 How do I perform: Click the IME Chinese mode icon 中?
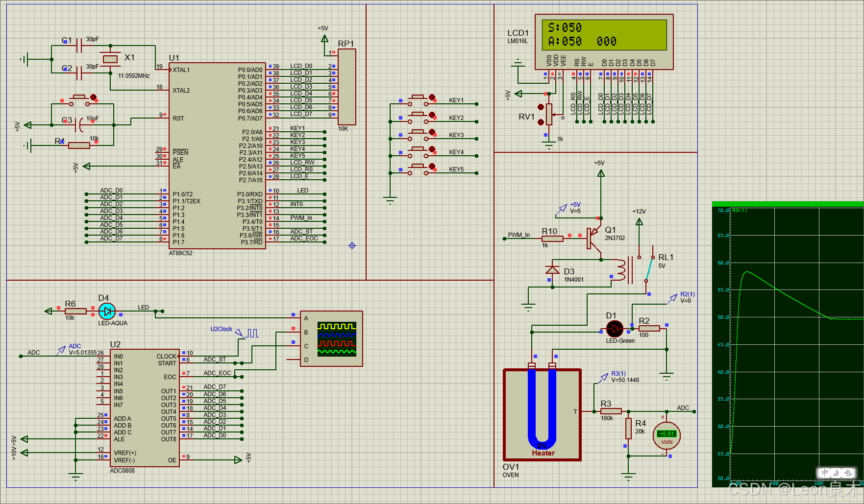(825, 473)
